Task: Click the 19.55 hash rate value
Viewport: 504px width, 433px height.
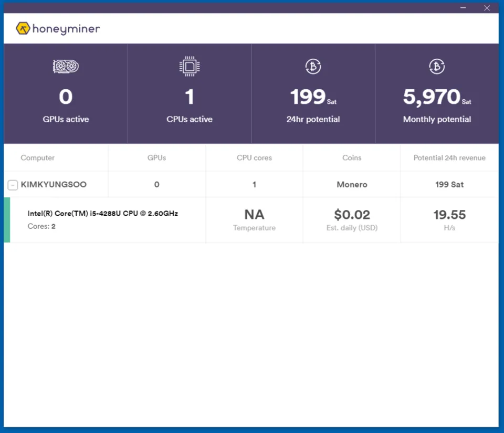Action: point(449,215)
